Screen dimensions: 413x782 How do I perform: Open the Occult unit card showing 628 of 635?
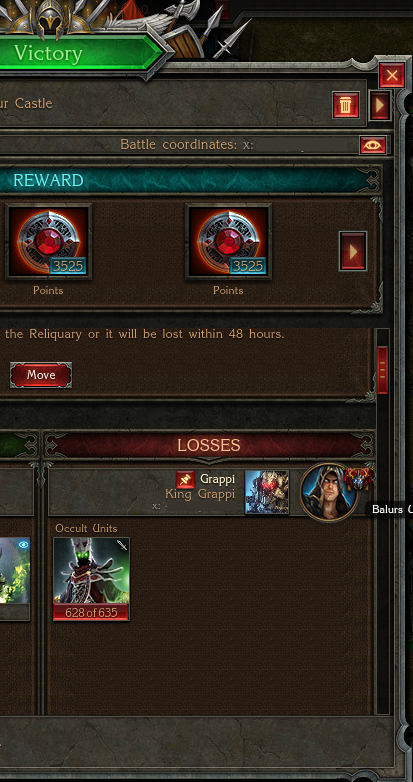click(91, 579)
